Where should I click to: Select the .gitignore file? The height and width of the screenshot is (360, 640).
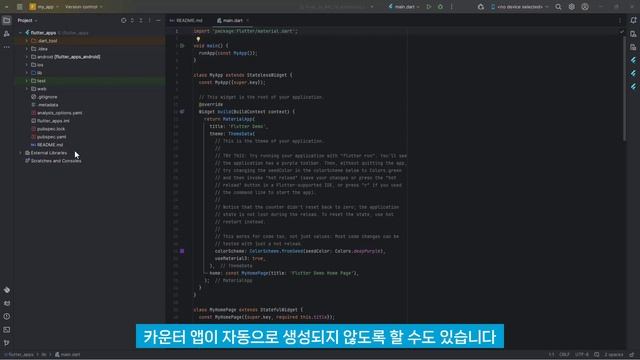click(44, 97)
